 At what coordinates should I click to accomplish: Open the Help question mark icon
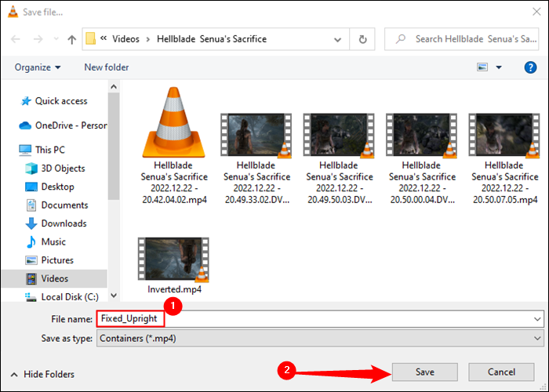[529, 67]
